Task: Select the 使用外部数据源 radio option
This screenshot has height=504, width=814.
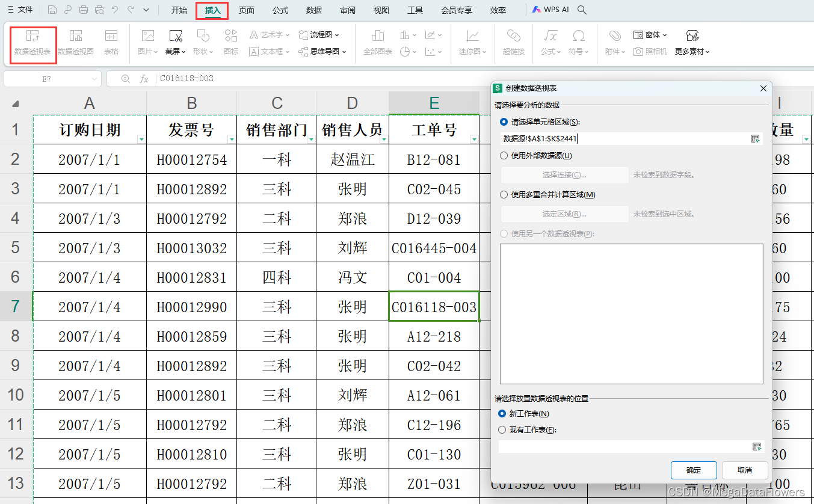Action: 504,155
